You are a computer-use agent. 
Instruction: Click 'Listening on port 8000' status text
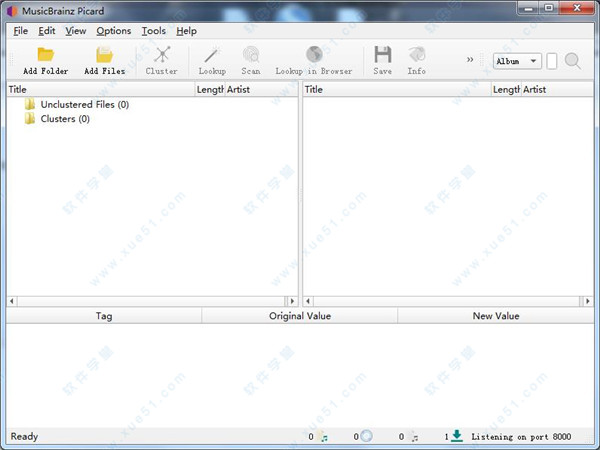(x=521, y=437)
